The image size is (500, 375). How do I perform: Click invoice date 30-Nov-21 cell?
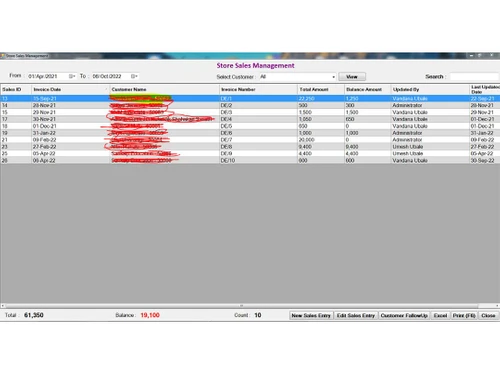click(70, 119)
